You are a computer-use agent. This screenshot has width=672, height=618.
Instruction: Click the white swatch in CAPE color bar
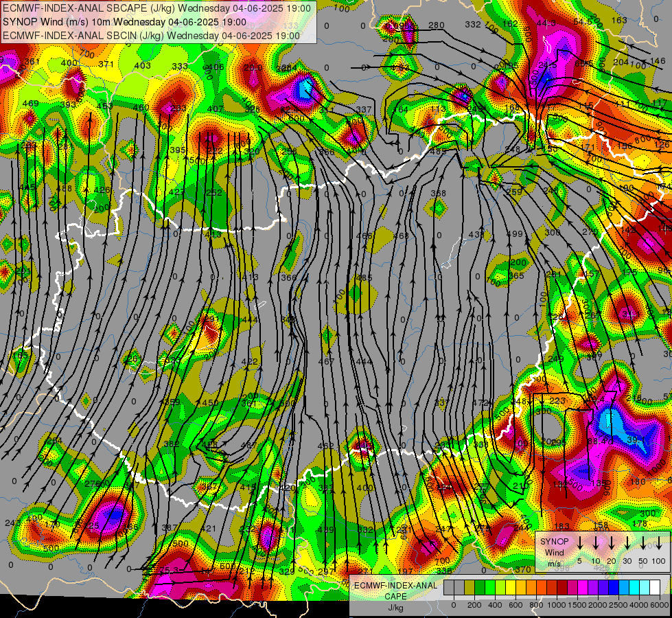[x=654, y=588]
